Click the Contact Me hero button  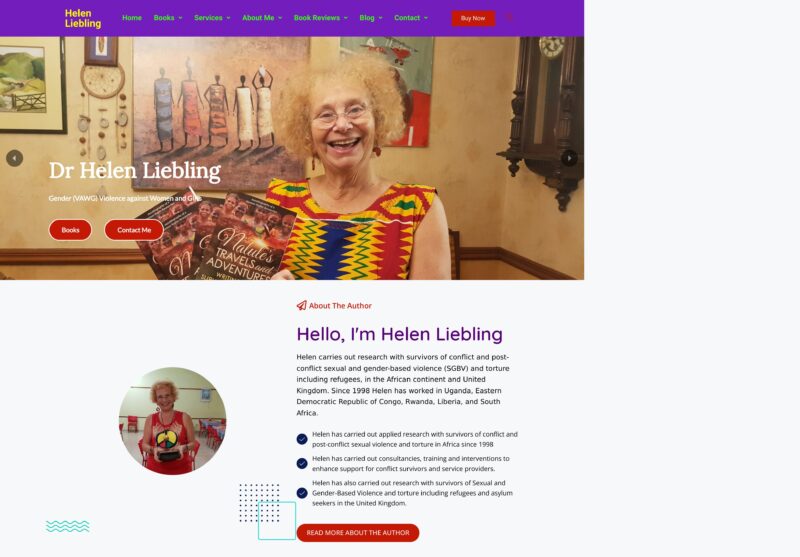(x=134, y=230)
